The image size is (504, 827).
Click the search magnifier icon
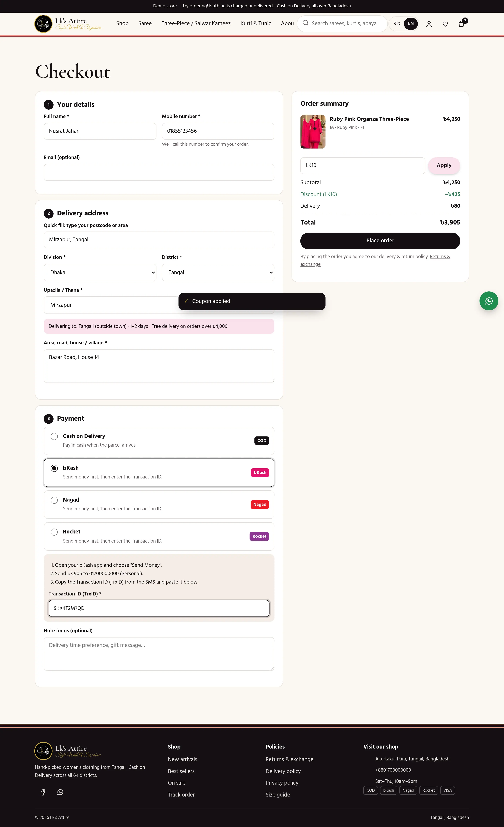tap(306, 23)
